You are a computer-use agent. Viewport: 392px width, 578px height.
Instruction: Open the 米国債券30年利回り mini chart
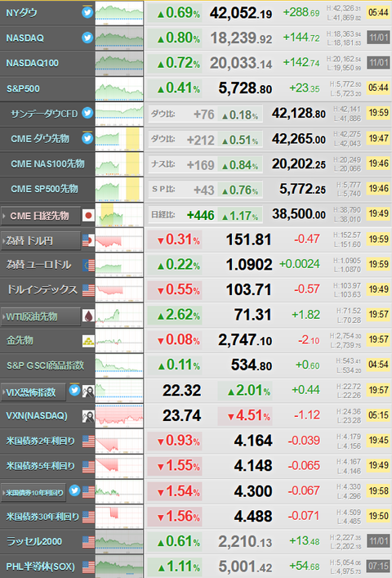point(119,517)
